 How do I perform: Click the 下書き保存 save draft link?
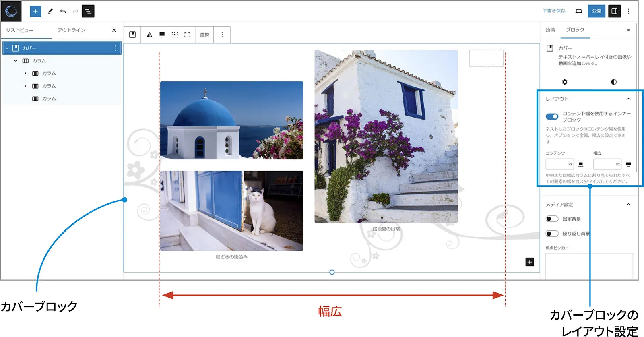(554, 11)
